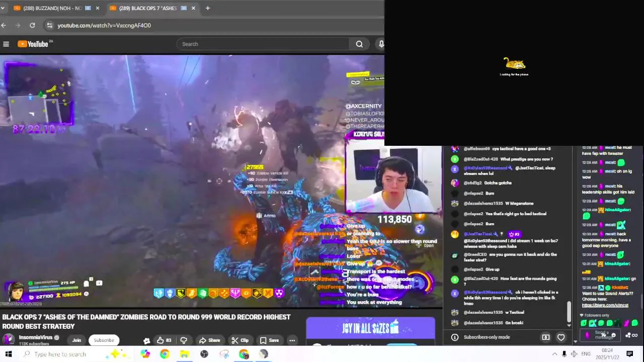
Task: Click the YouTube chat scroll-down arrow
Action: pos(569,325)
